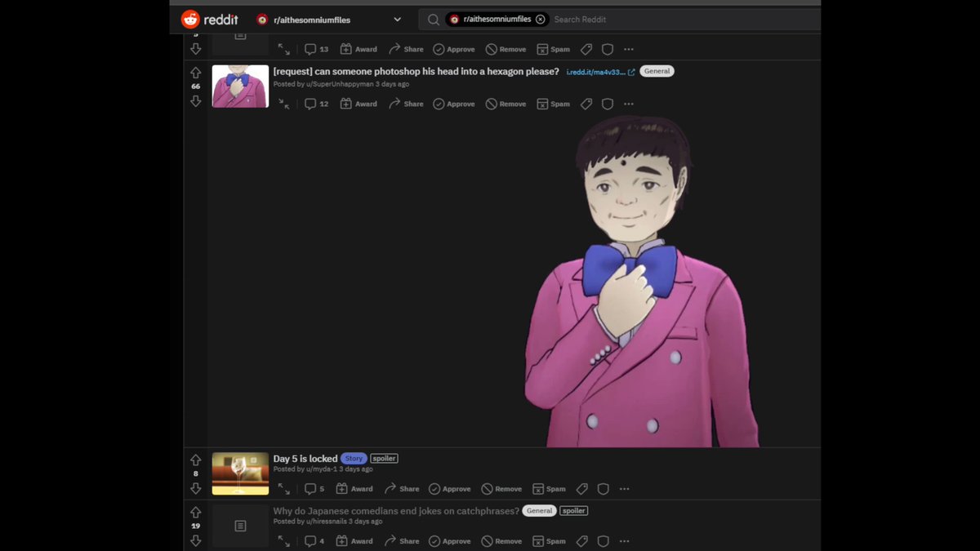The width and height of the screenshot is (980, 551).
Task: Remove the r/aithesomniumfiles filter from search
Action: click(x=540, y=20)
